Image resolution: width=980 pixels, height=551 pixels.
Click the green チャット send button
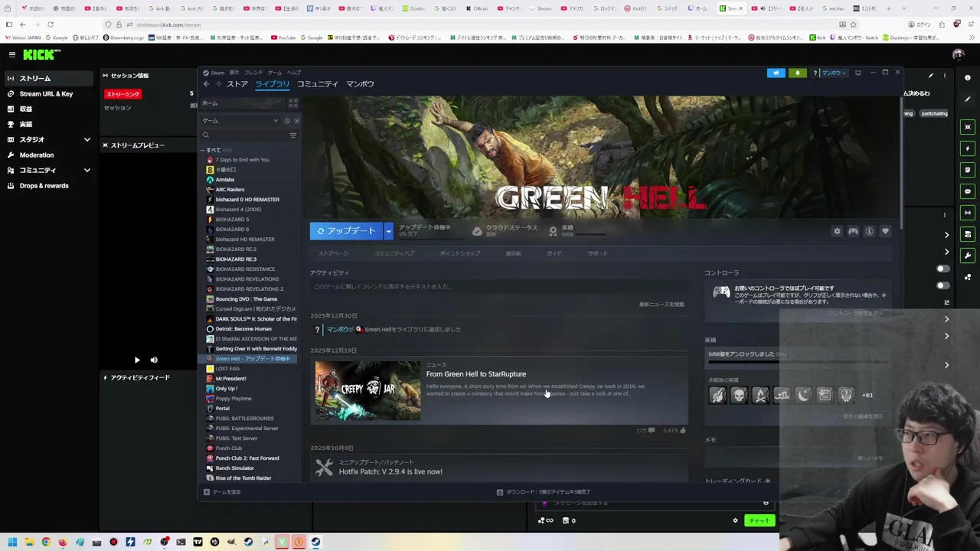click(x=759, y=520)
